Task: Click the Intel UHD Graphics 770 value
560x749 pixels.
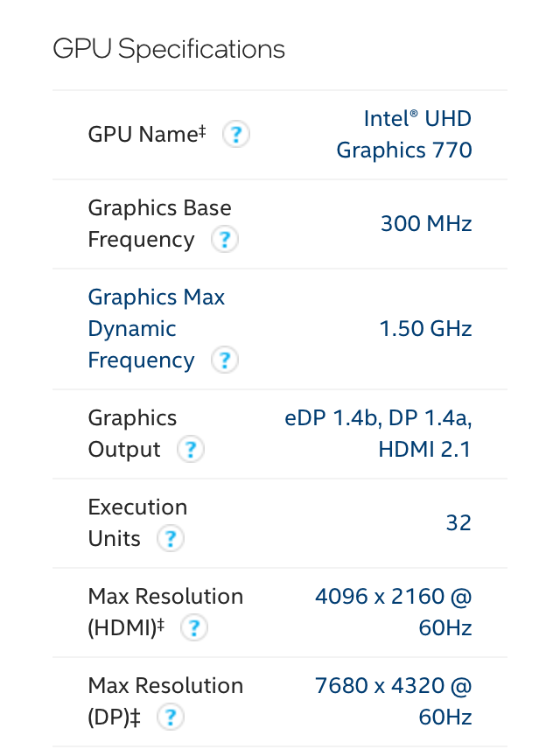Action: click(x=404, y=134)
